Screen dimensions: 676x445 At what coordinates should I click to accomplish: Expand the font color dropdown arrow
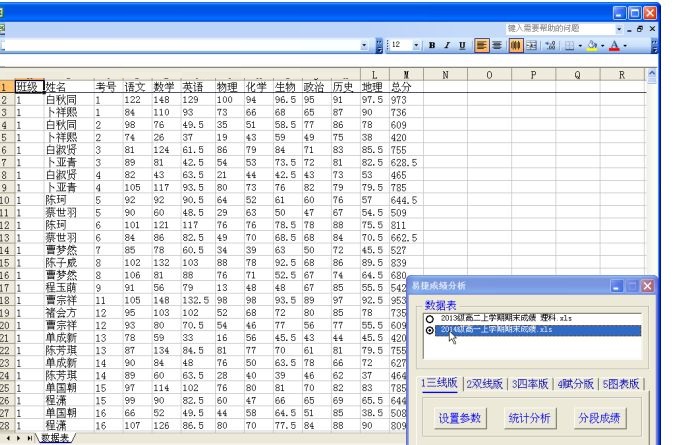pyautogui.click(x=626, y=46)
